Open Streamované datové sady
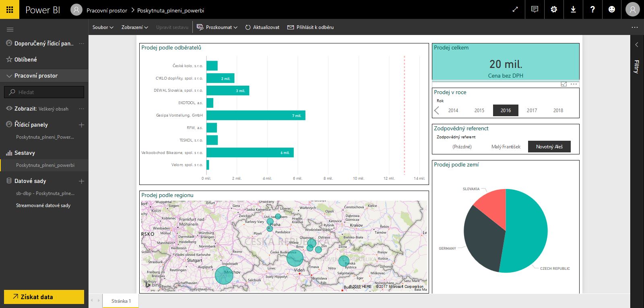The image size is (644, 308). tap(43, 205)
